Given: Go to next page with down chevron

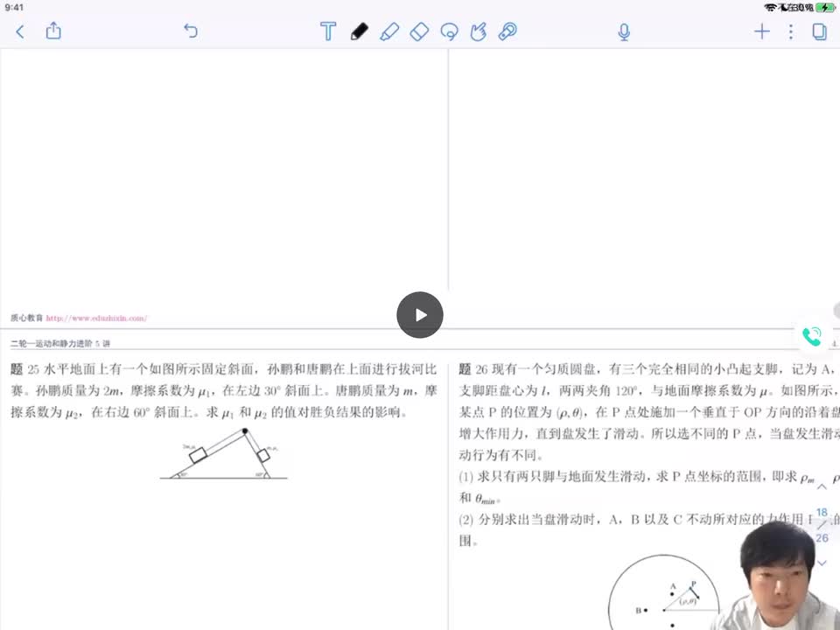Looking at the screenshot, I should point(822,563).
